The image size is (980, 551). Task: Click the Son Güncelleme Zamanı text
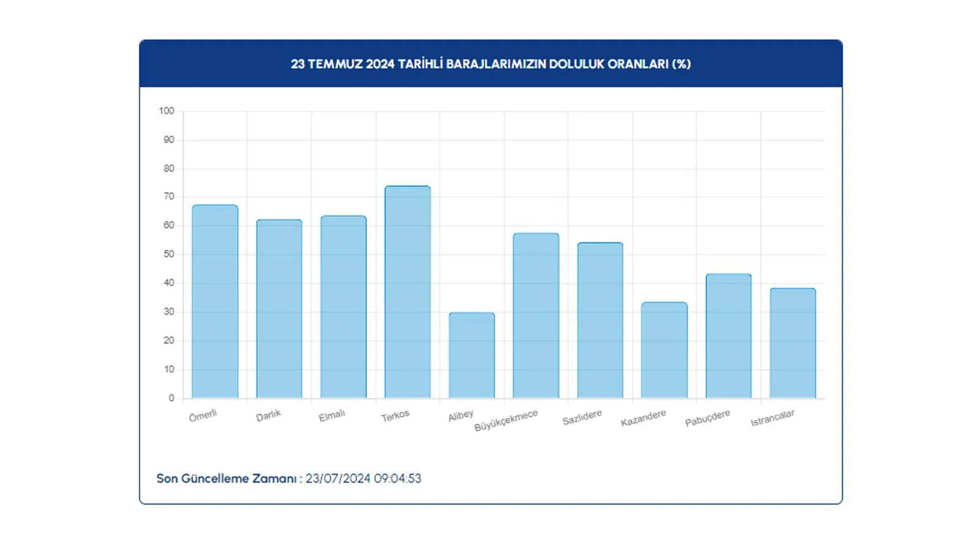coord(228,479)
